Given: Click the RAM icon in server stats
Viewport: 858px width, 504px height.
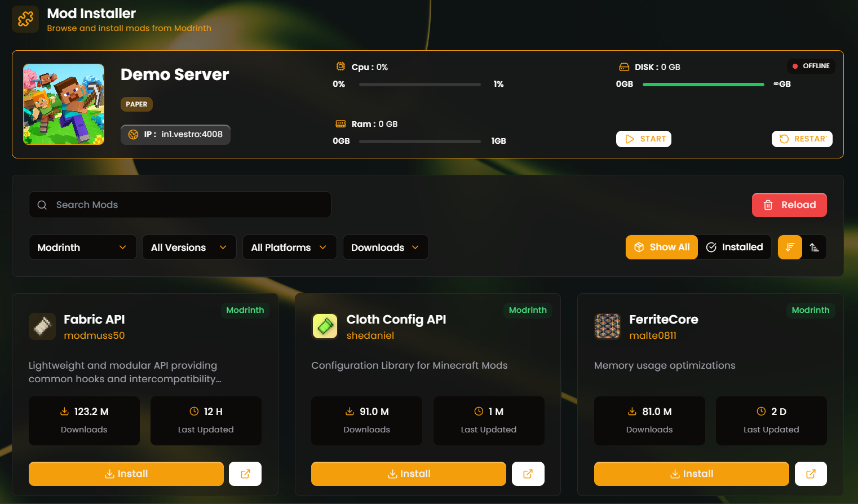Looking at the screenshot, I should (340, 123).
